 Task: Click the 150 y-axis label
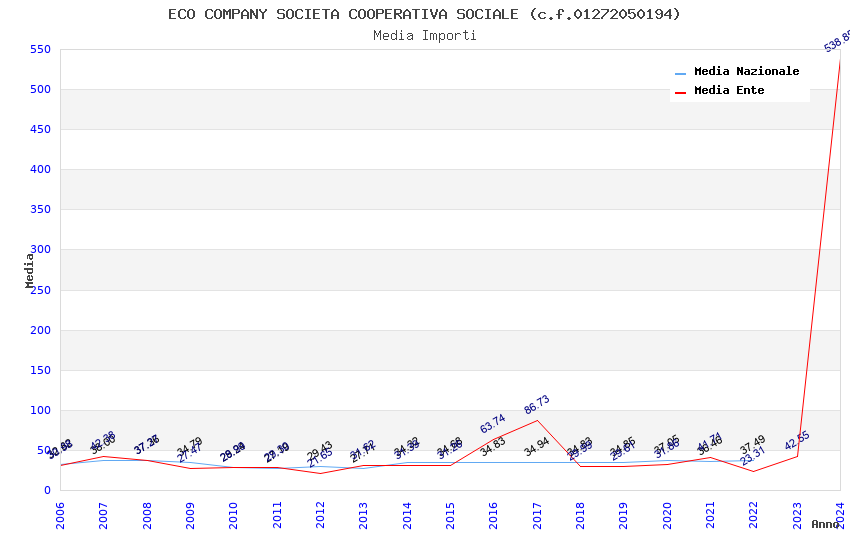[40, 371]
